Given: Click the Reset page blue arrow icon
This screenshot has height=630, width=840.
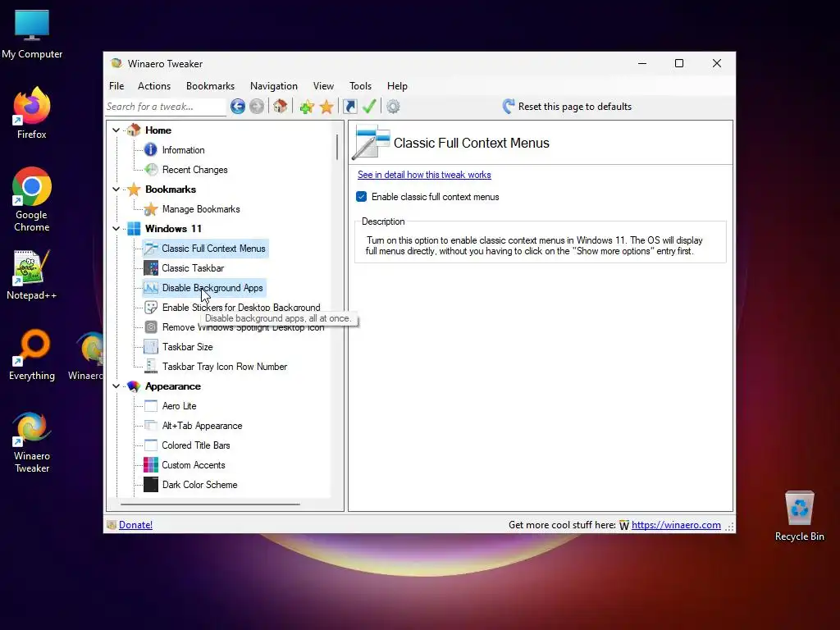Looking at the screenshot, I should (x=509, y=106).
